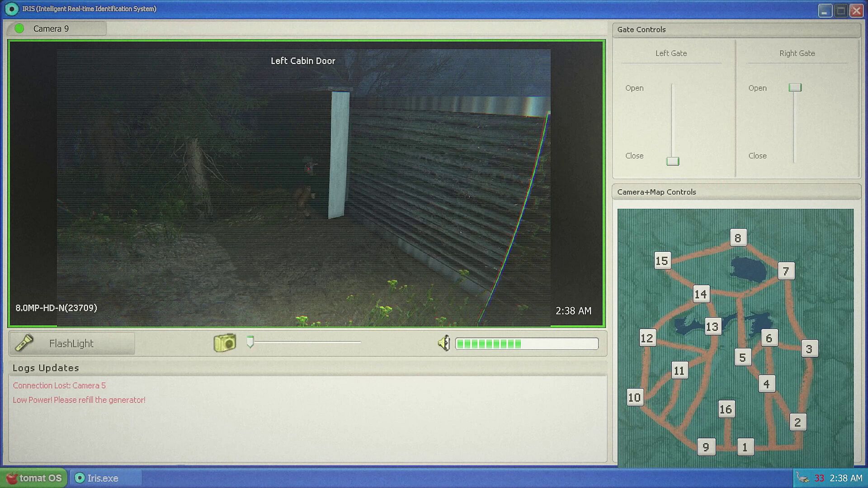Select camera 3 on the map
Viewport: 868px width, 488px height.
click(809, 349)
